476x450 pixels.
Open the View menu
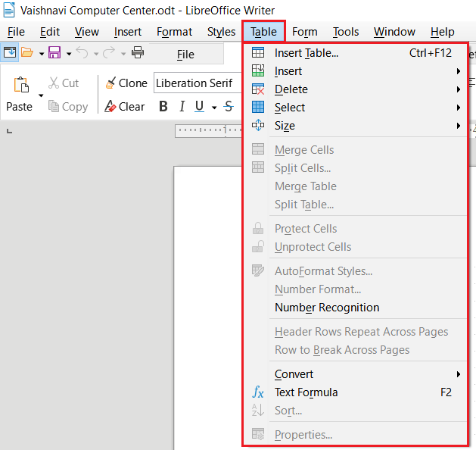tap(87, 32)
